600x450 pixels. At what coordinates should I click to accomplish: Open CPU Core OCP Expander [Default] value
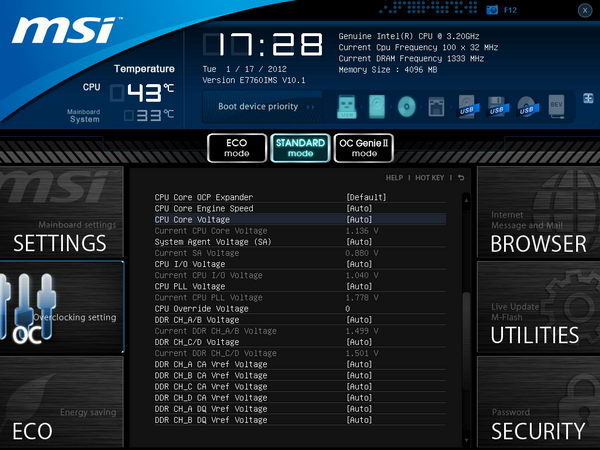point(366,197)
